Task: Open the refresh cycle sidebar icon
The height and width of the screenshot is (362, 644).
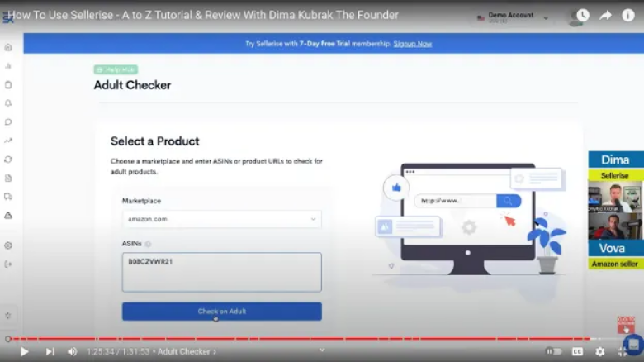Action: click(8, 160)
